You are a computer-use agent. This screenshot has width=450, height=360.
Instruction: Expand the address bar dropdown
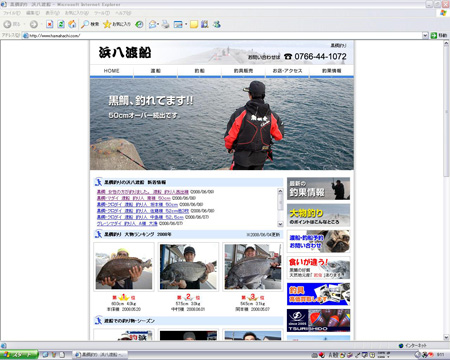pyautogui.click(x=425, y=35)
